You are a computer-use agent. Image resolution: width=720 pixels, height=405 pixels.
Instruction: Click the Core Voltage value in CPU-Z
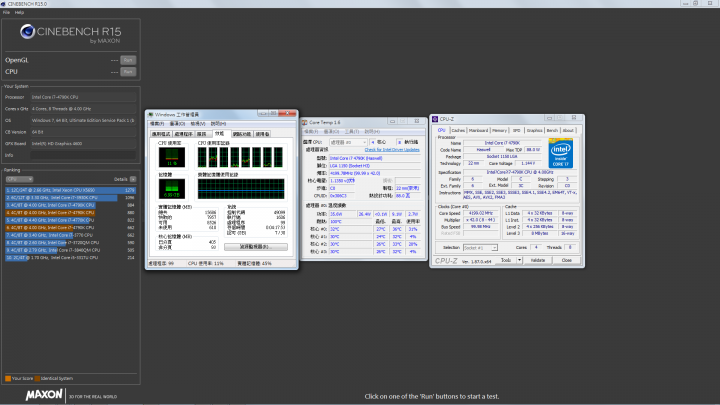point(528,163)
